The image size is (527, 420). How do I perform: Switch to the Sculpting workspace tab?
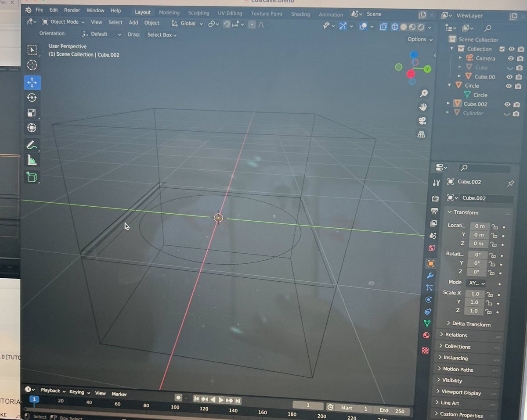(199, 13)
